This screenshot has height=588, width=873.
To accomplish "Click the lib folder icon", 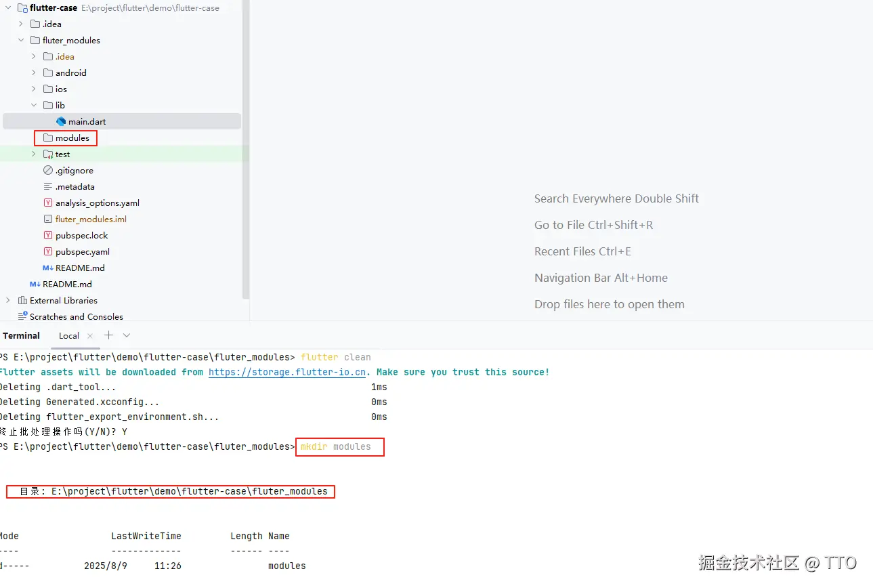I will (48, 106).
